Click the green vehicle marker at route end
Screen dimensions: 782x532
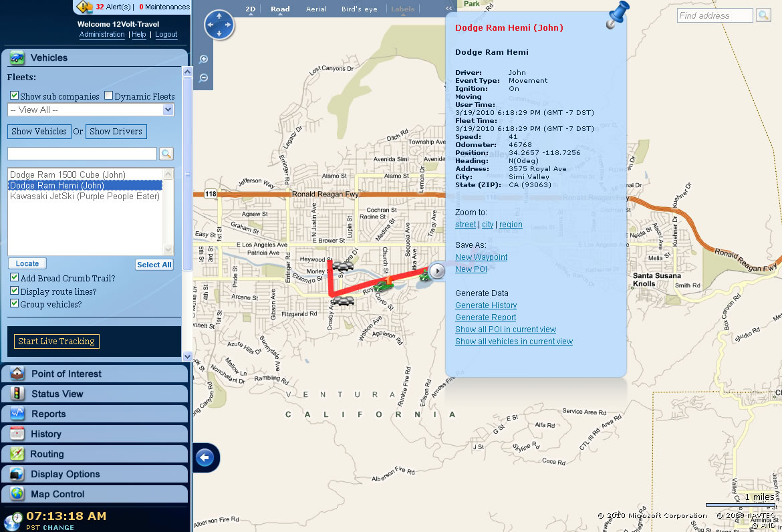pos(424,275)
